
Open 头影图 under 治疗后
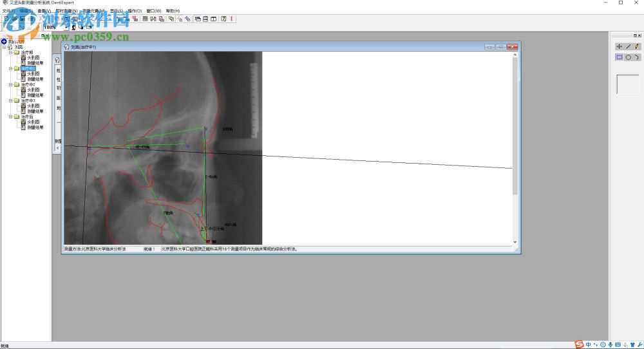point(33,122)
